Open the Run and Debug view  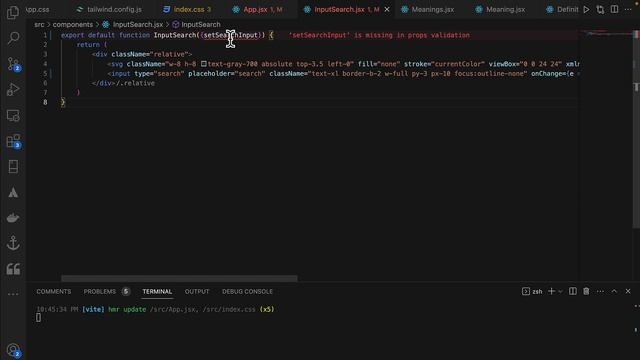13,89
